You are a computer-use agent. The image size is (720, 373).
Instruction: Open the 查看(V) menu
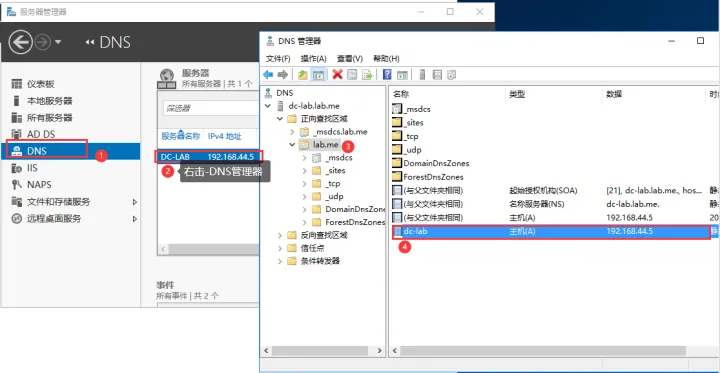[350, 59]
